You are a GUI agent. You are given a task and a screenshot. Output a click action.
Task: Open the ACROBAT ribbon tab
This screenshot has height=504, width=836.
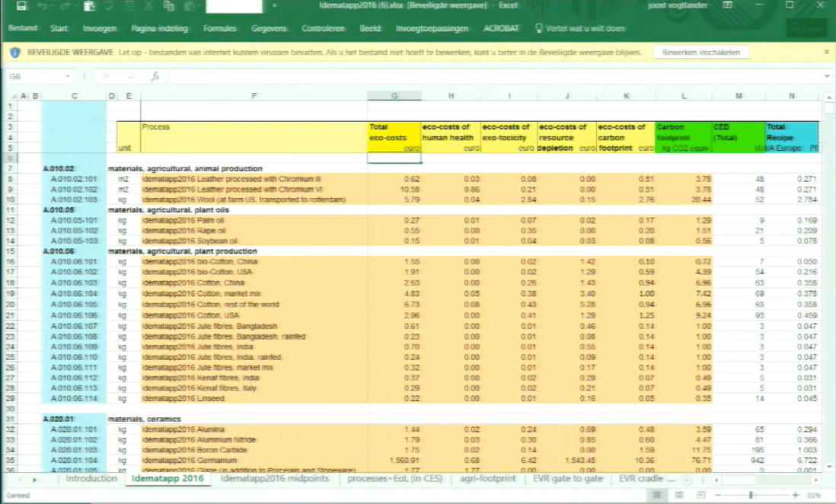click(x=501, y=28)
